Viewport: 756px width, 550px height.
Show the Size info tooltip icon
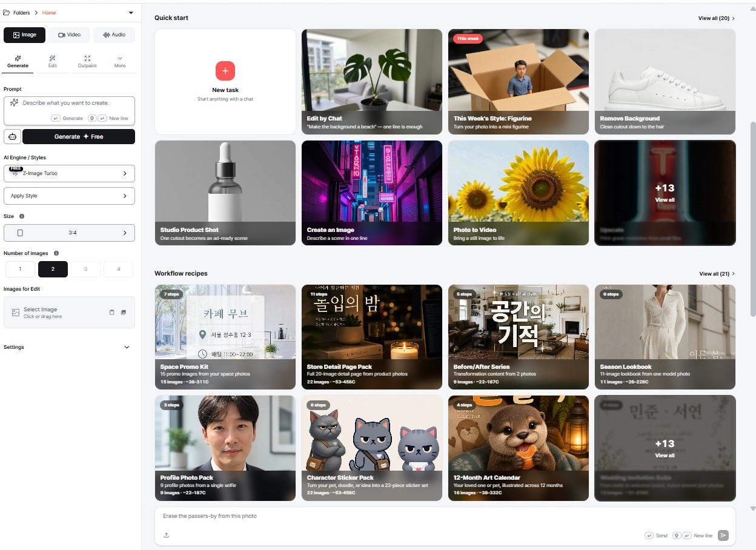coord(22,216)
